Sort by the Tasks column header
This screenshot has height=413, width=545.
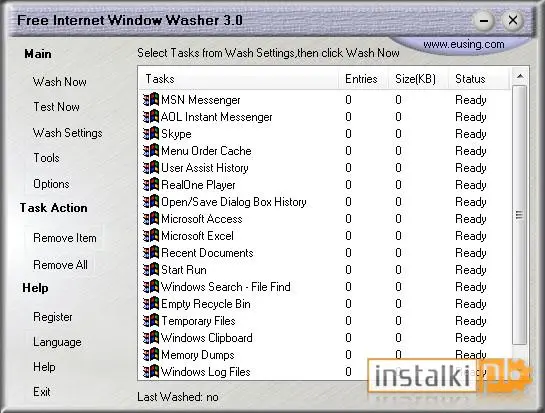238,79
